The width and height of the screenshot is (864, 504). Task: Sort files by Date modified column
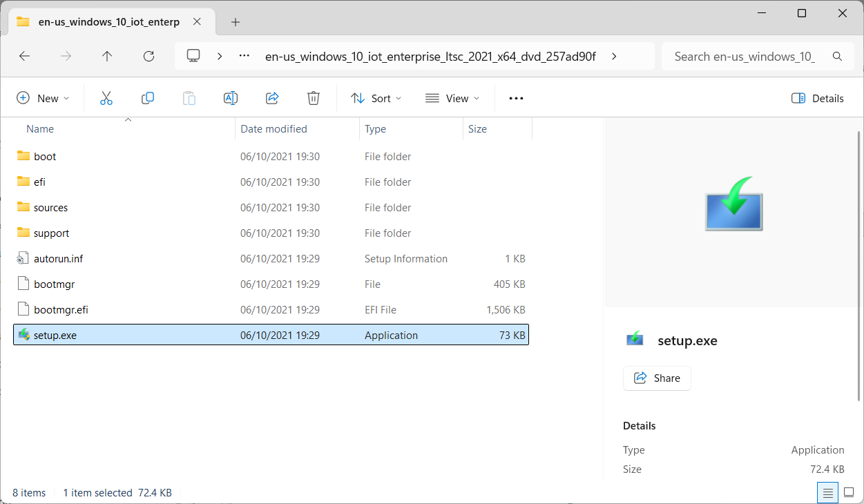pyautogui.click(x=273, y=129)
